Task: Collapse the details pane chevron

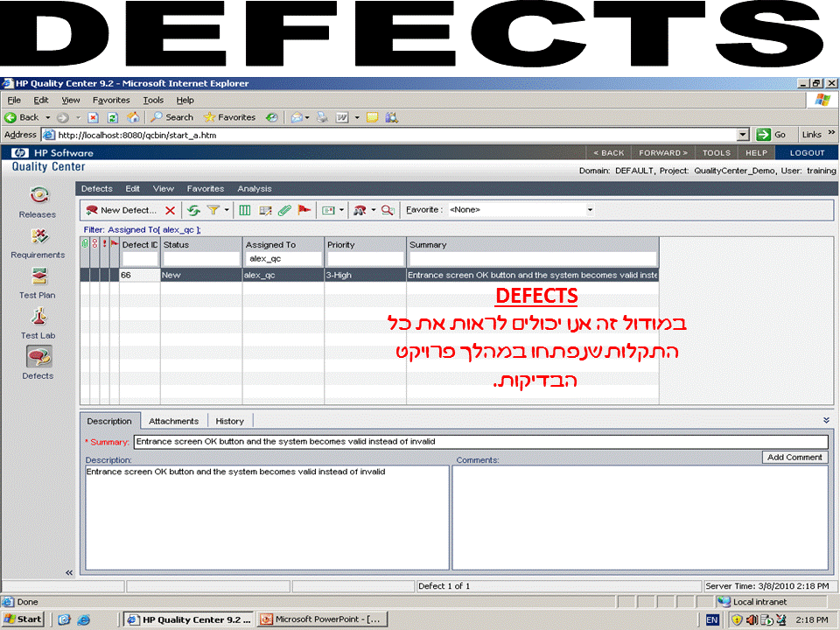Action: [826, 421]
